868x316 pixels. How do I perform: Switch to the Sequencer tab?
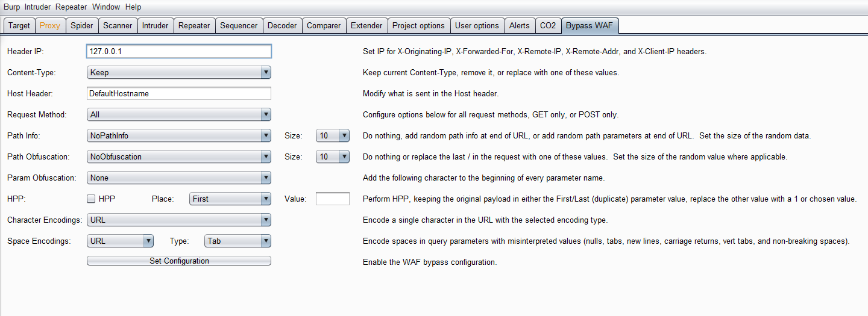pyautogui.click(x=239, y=25)
